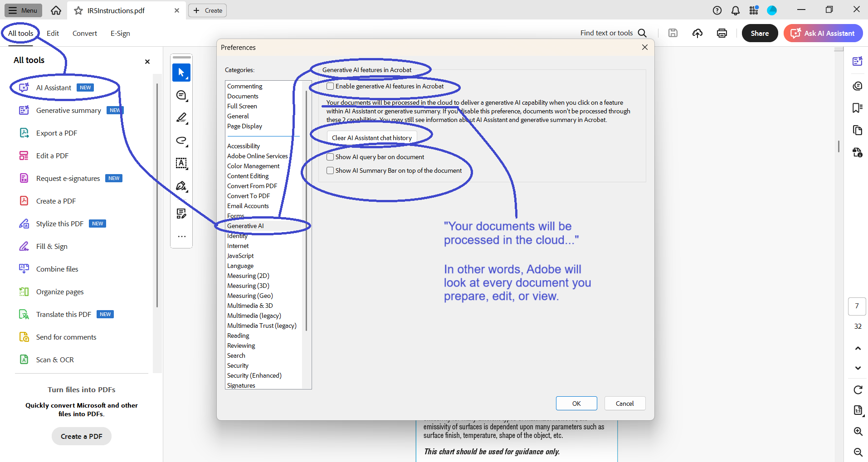Click the All tools panel scrollbar
This screenshot has width=868, height=462.
157,195
